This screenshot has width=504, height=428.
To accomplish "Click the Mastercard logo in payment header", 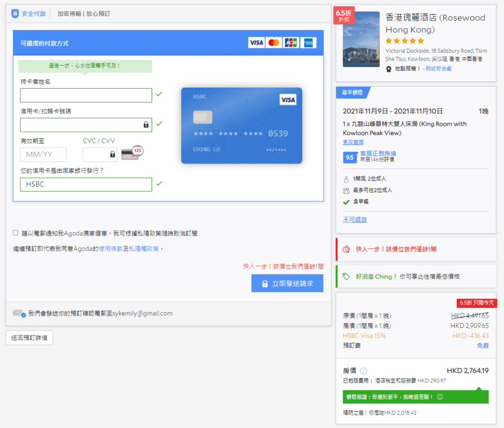I will [274, 42].
